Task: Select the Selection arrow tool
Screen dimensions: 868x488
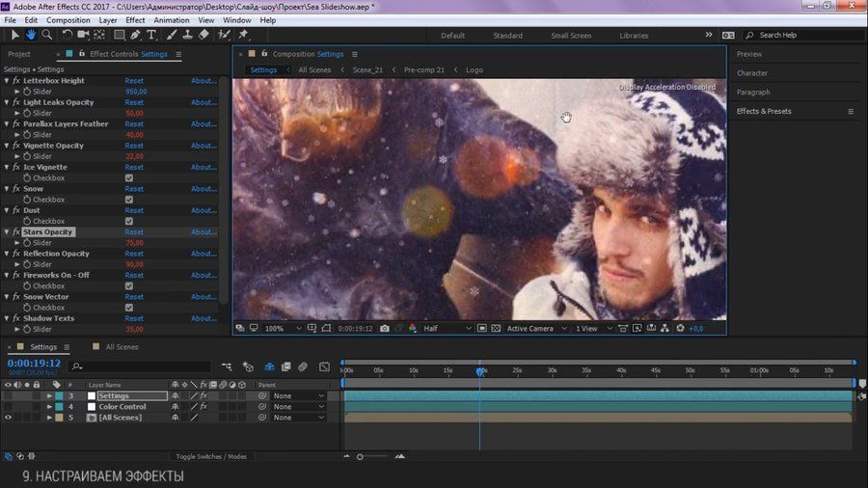Action: [x=15, y=36]
